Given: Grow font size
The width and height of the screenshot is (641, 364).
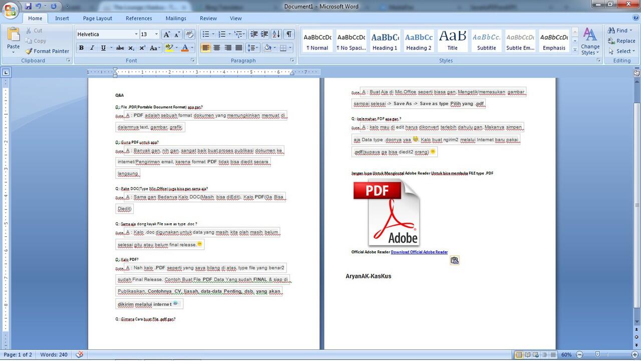Looking at the screenshot, I should click(167, 35).
